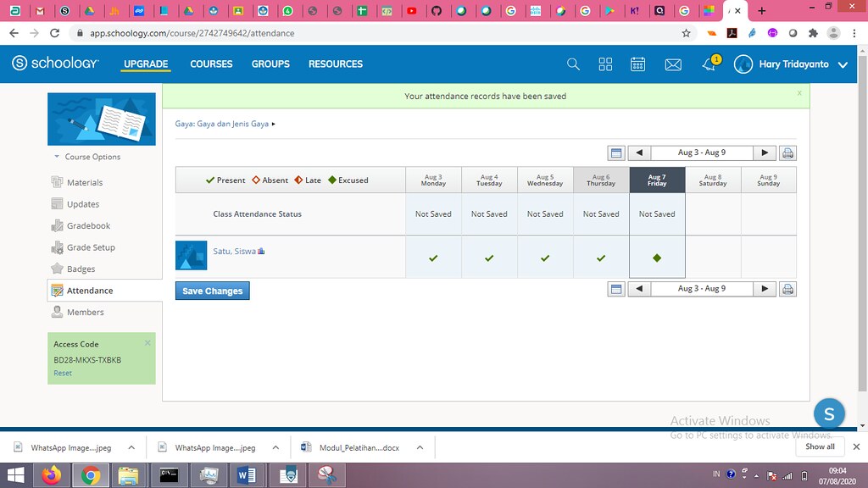Click the top calendar picker icon beside date range

click(616, 153)
